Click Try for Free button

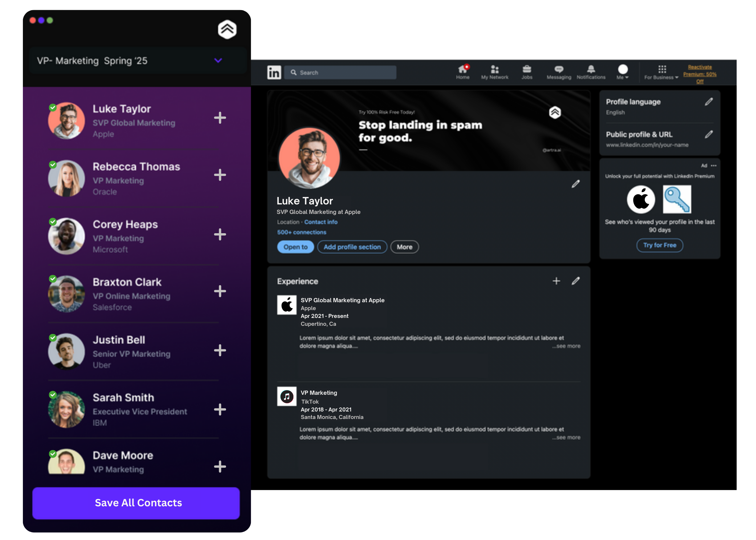[x=659, y=245]
